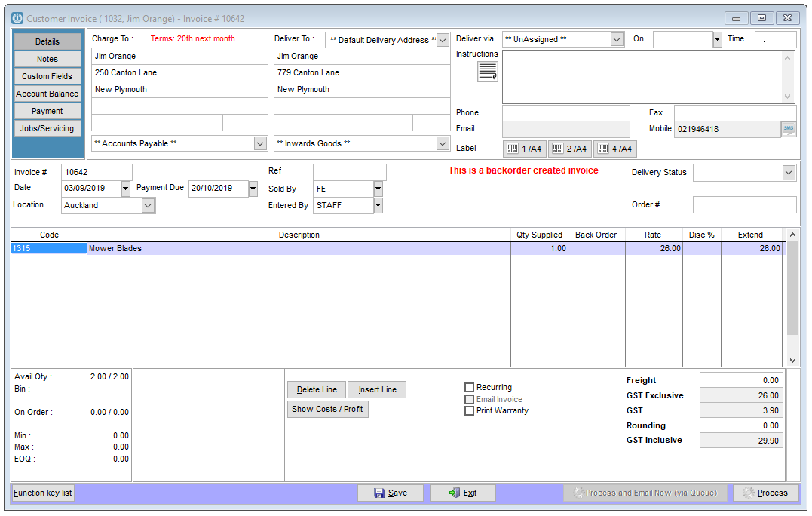This screenshot has width=812, height=516.
Task: Toggle the Email Invoice checkbox
Action: point(469,399)
